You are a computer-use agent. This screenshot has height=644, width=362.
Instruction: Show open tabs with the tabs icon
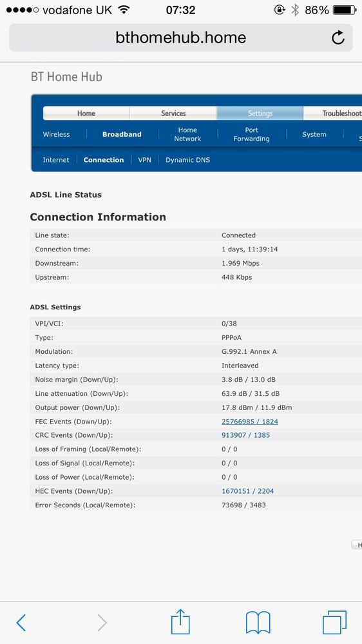click(x=334, y=622)
